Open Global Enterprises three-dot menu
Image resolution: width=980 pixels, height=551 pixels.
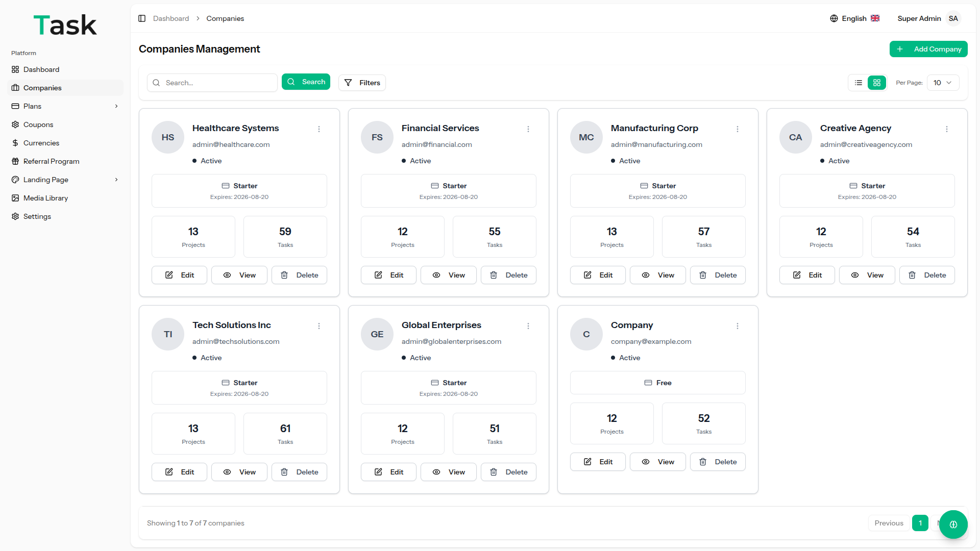(x=528, y=326)
